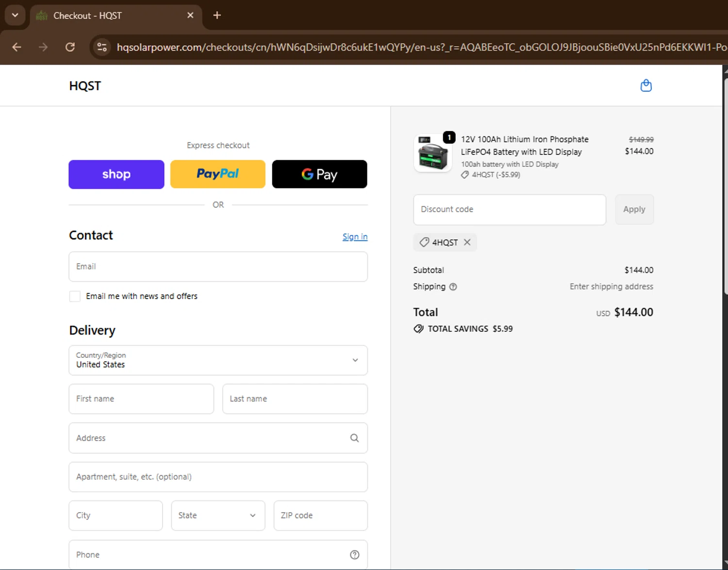The height and width of the screenshot is (570, 728).
Task: Click the shipping info question icon
Action: 453,286
